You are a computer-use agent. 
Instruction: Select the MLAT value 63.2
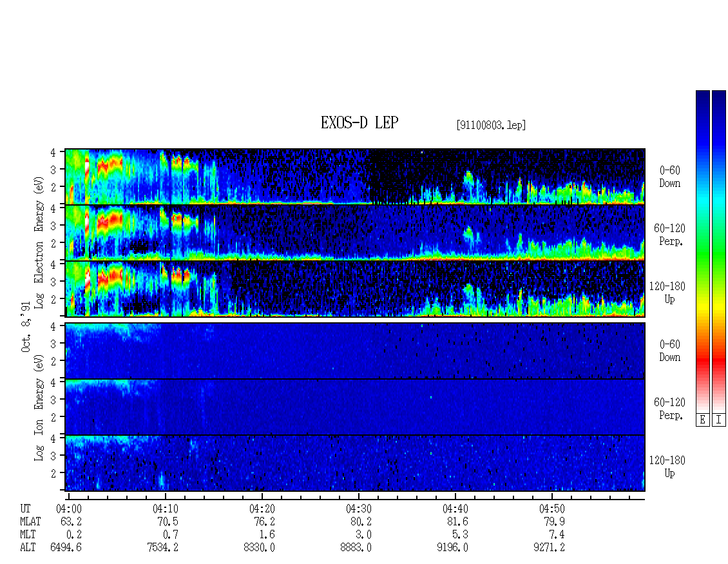(71, 521)
